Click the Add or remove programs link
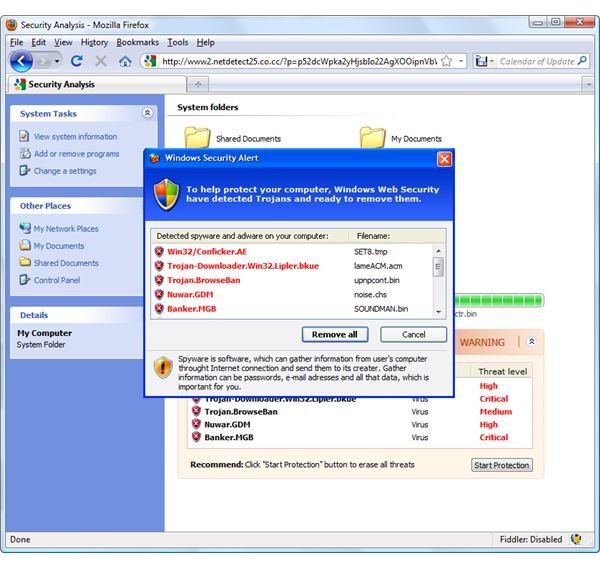The height and width of the screenshot is (561, 600). coord(76,154)
